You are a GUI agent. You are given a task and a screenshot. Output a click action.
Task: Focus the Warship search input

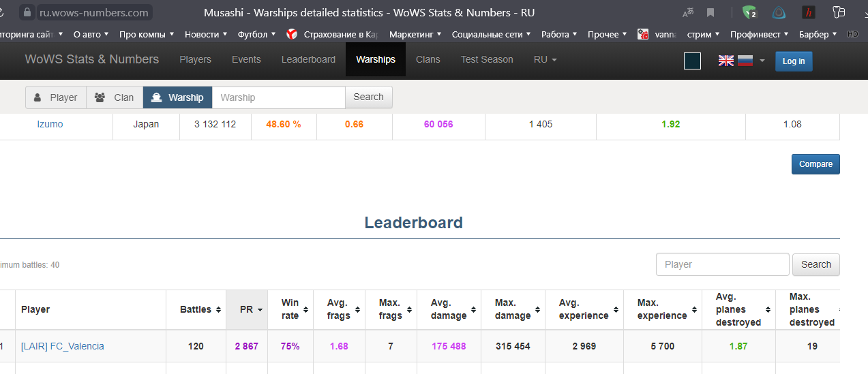click(x=279, y=97)
